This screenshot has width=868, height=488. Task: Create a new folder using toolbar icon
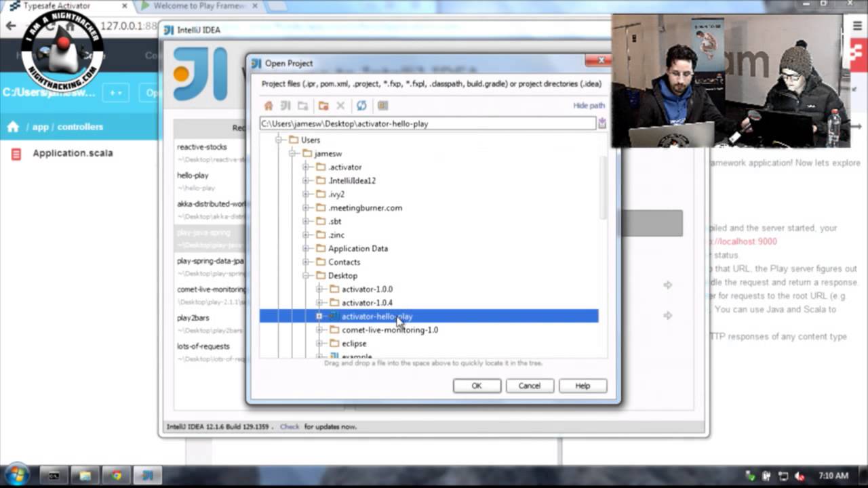[x=323, y=106]
